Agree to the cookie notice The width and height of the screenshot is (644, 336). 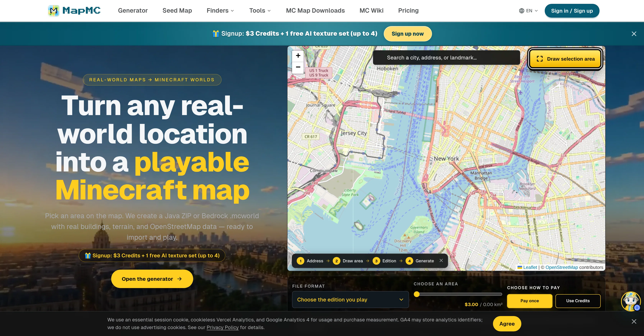(x=507, y=324)
